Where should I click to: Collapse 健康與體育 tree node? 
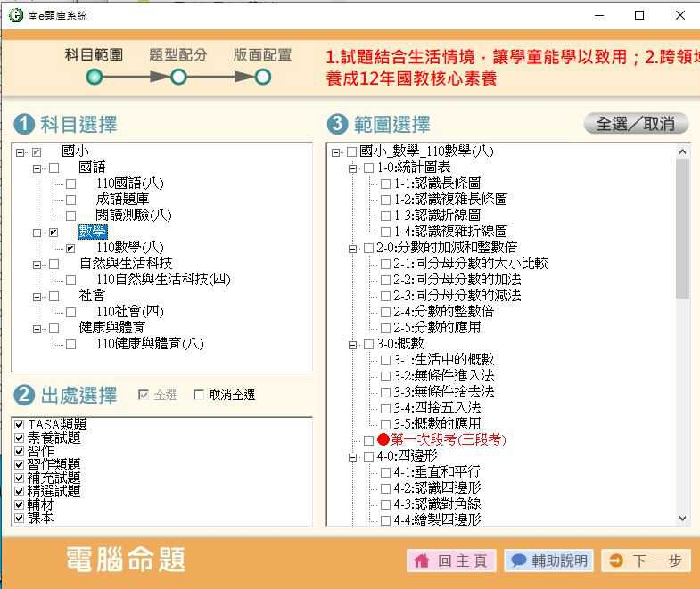[37, 329]
